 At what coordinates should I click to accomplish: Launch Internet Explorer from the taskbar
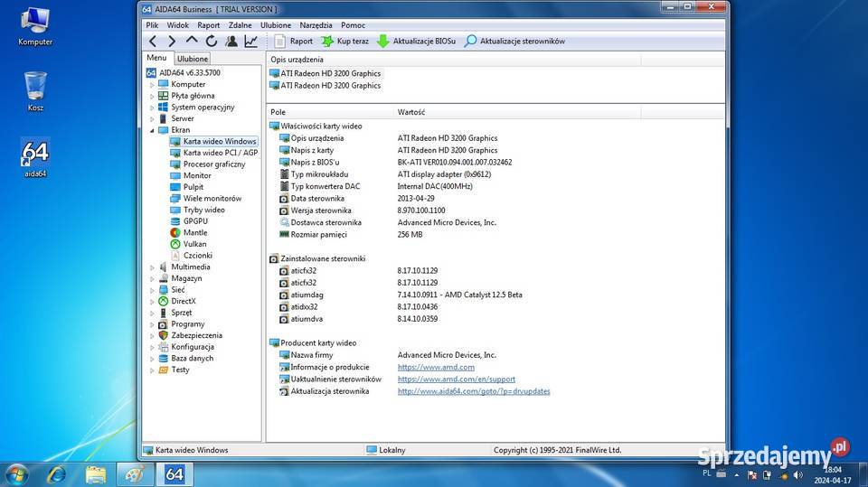[56, 474]
